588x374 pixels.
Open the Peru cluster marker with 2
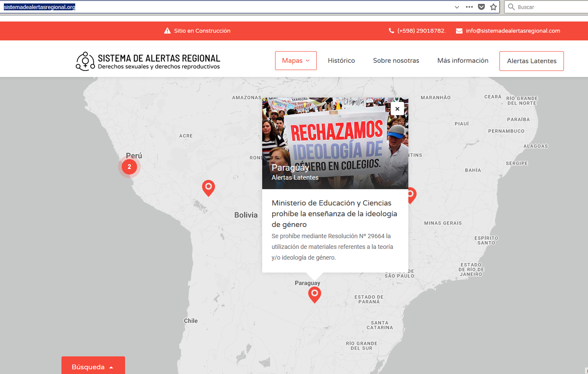pyautogui.click(x=129, y=167)
